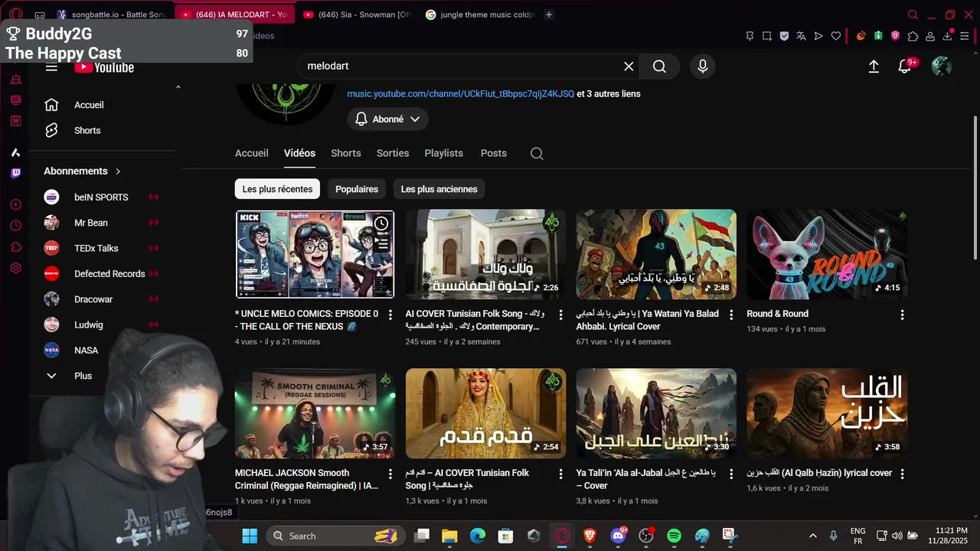This screenshot has height=551, width=980.
Task: Open new browser tab with plus button
Action: pos(548,15)
